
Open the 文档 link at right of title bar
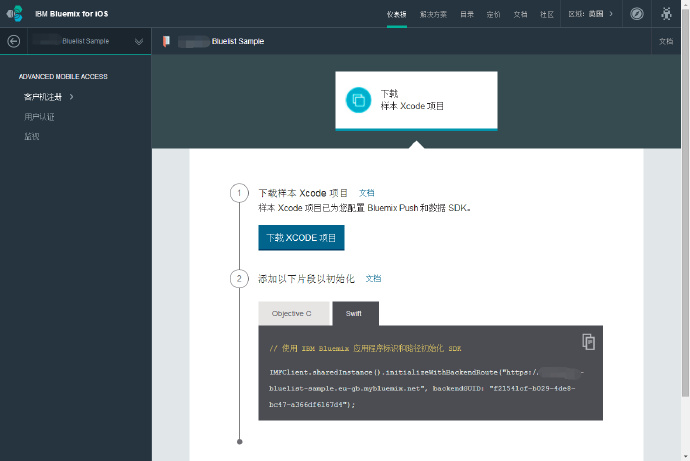[x=666, y=41]
